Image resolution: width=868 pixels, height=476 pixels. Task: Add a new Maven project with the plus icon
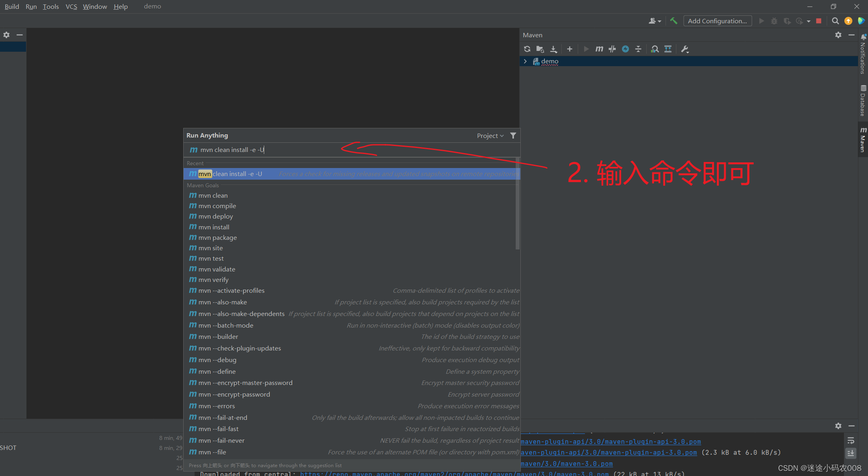coord(570,49)
